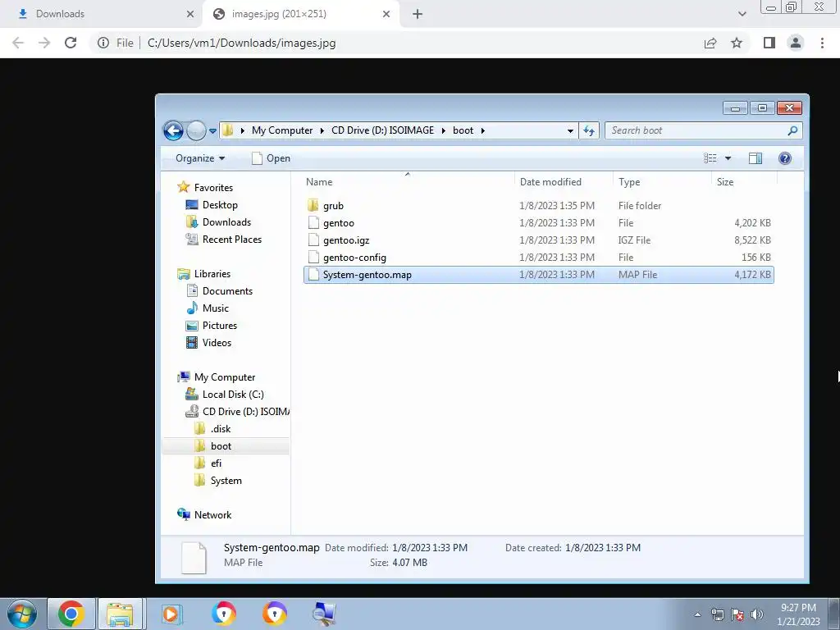This screenshot has width=840, height=630.
Task: Open the Videos library
Action: (217, 342)
